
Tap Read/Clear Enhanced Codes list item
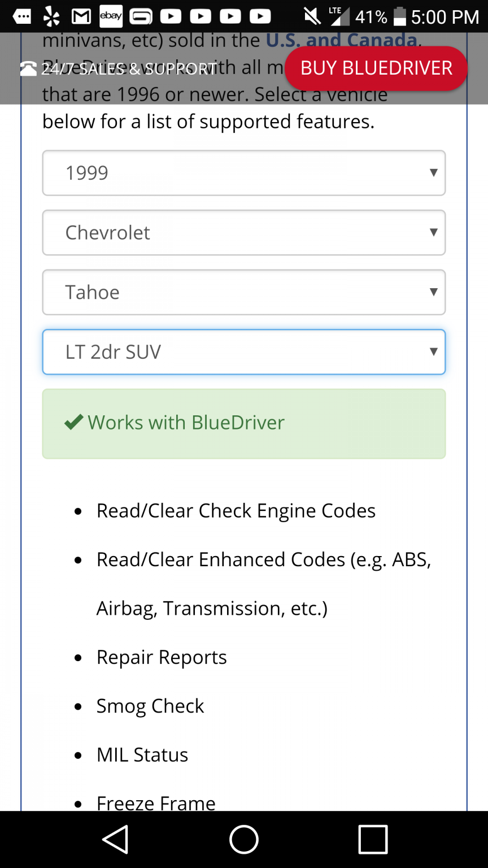(264, 584)
